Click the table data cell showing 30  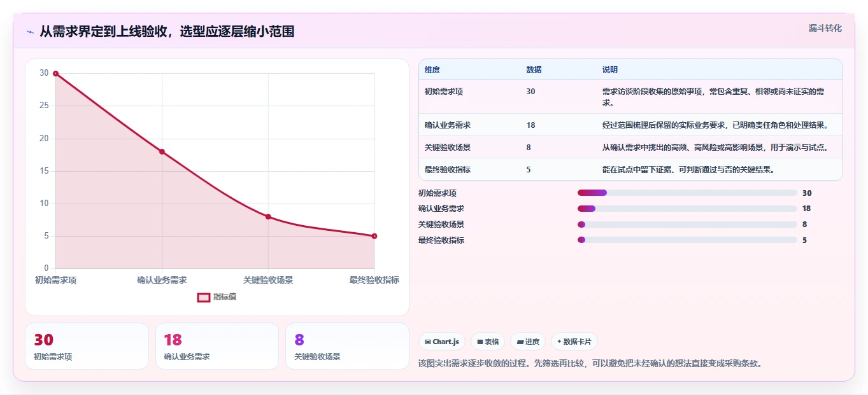[x=531, y=92]
